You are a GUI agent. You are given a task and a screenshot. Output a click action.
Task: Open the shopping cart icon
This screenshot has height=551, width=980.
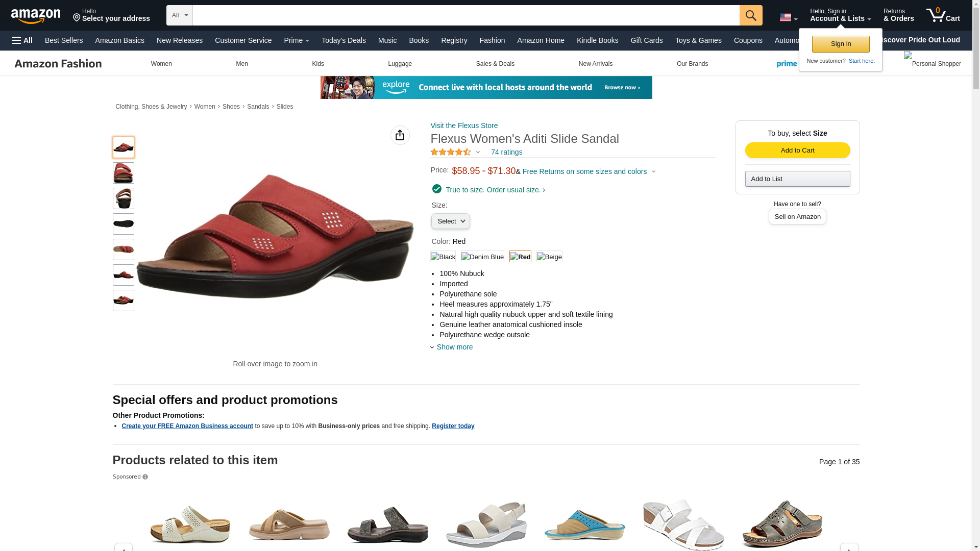click(943, 15)
